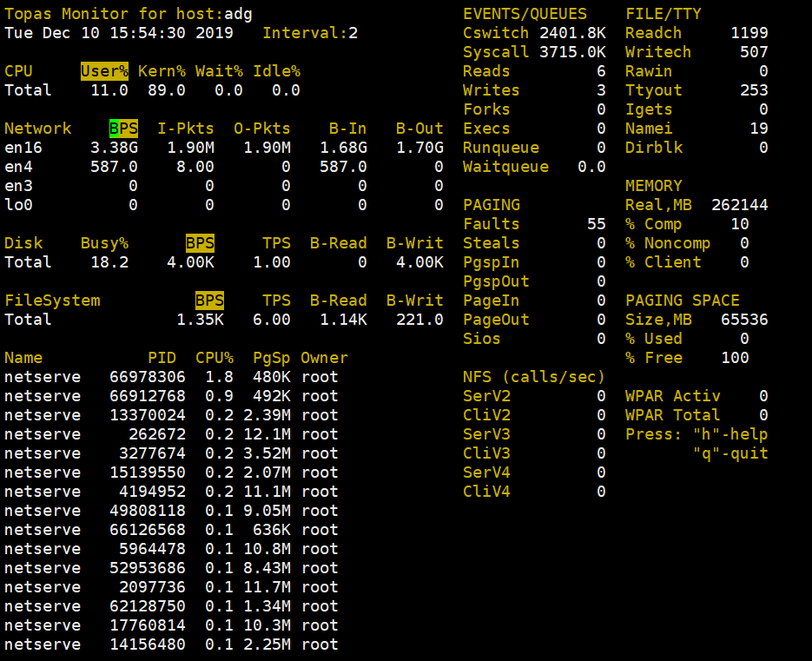Click the Runqueue label
This screenshot has height=661, width=812.
501,148
